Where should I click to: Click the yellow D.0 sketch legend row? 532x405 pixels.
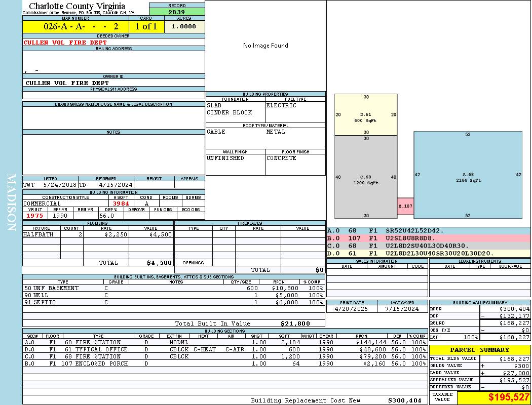point(429,253)
